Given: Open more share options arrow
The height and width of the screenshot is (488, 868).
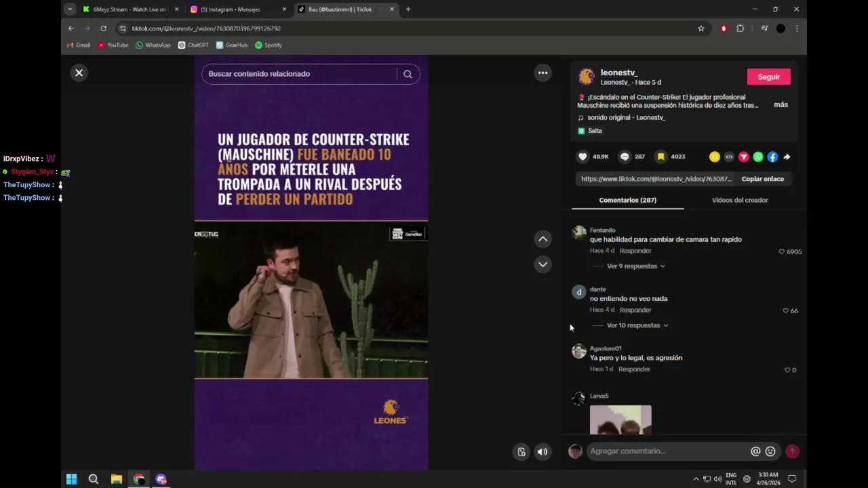Looking at the screenshot, I should pos(787,157).
